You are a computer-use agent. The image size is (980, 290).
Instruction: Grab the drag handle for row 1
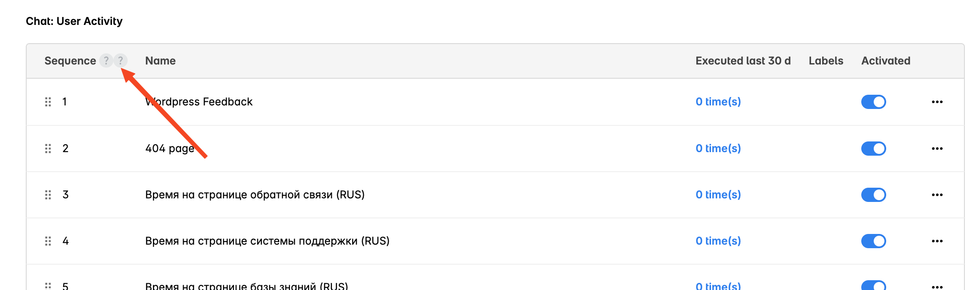pos(48,102)
